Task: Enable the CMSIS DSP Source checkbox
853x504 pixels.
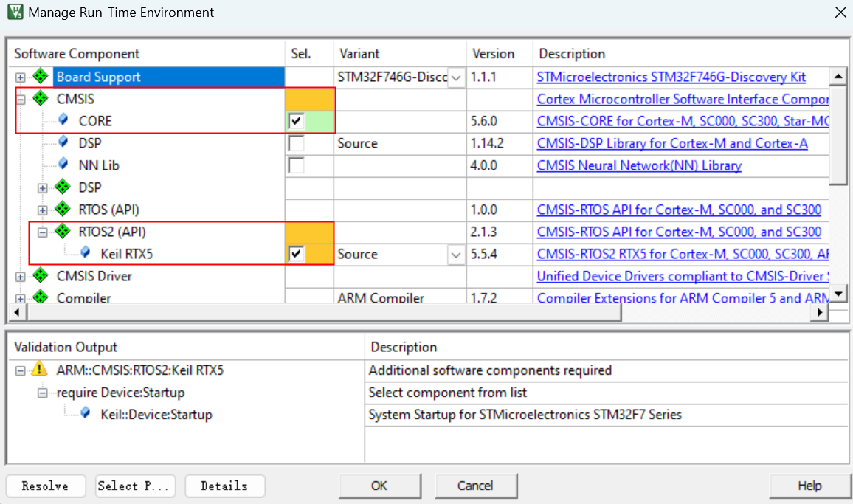Action: tap(296, 143)
